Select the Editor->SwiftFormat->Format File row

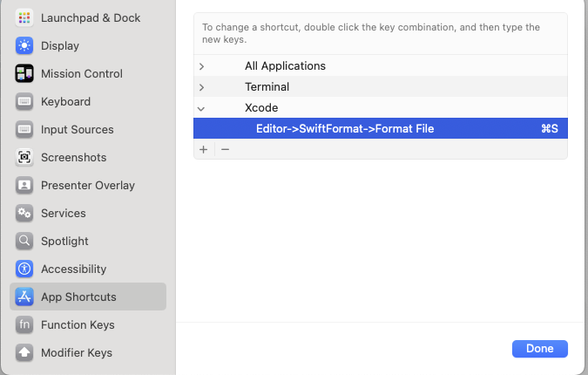click(x=381, y=128)
